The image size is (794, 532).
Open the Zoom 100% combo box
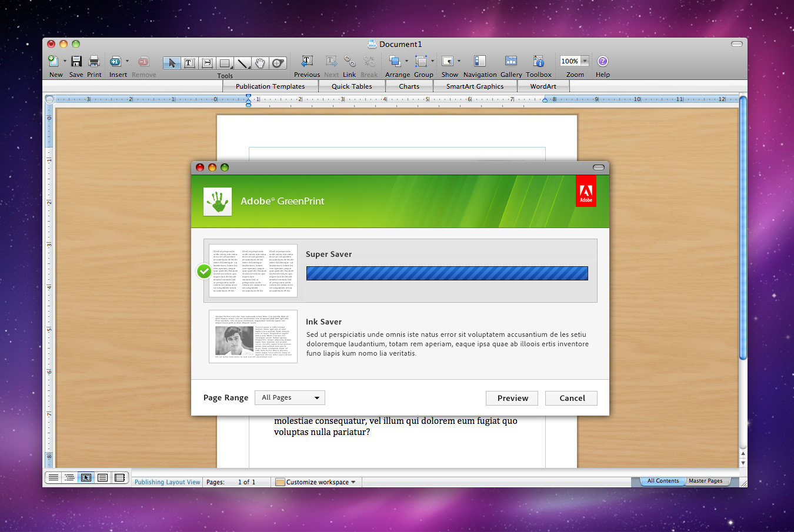(x=575, y=61)
